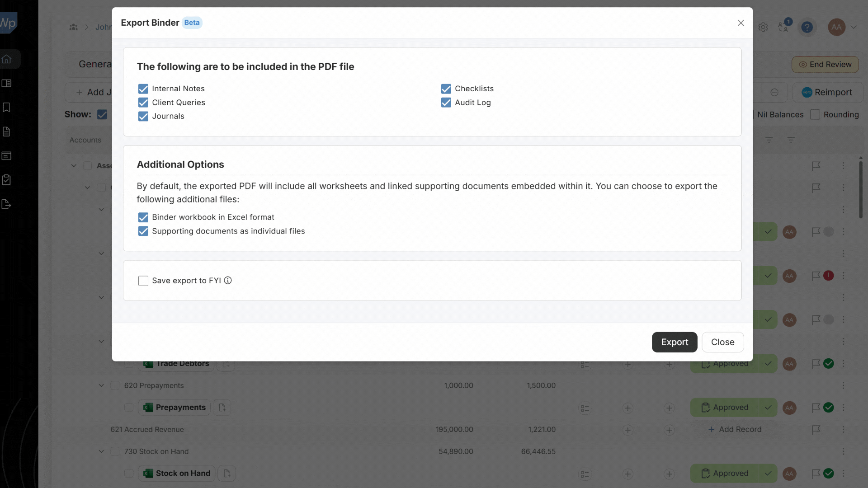Uncheck the Internal Notes checkbox

tap(143, 89)
